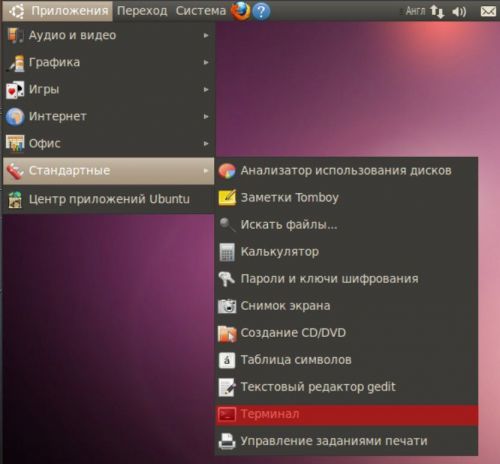Image resolution: width=500 pixels, height=464 pixels.
Task: Select the Терминал menu entry
Action: [x=346, y=414]
